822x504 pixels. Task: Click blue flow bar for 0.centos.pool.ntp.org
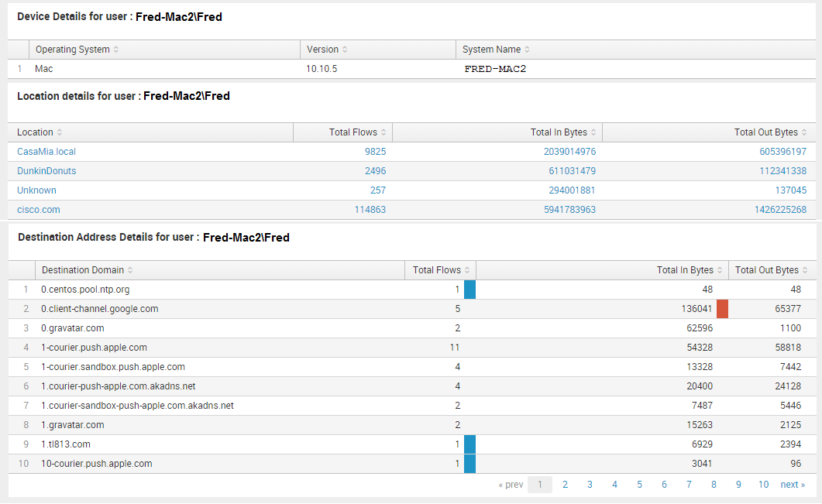point(469,290)
